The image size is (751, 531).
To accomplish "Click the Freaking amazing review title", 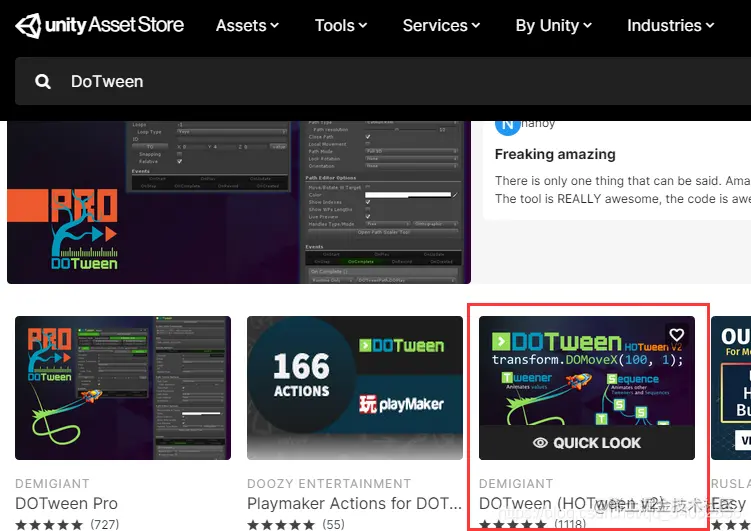I will tap(555, 154).
